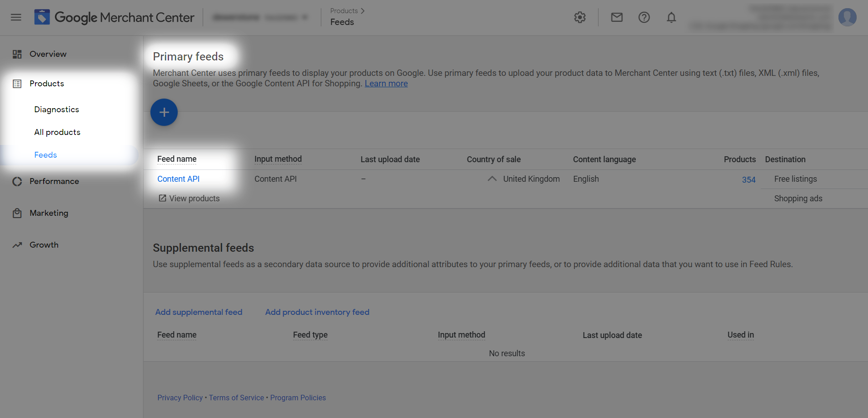Click Add product inventory feed
Viewport: 868px width, 418px height.
pyautogui.click(x=317, y=312)
